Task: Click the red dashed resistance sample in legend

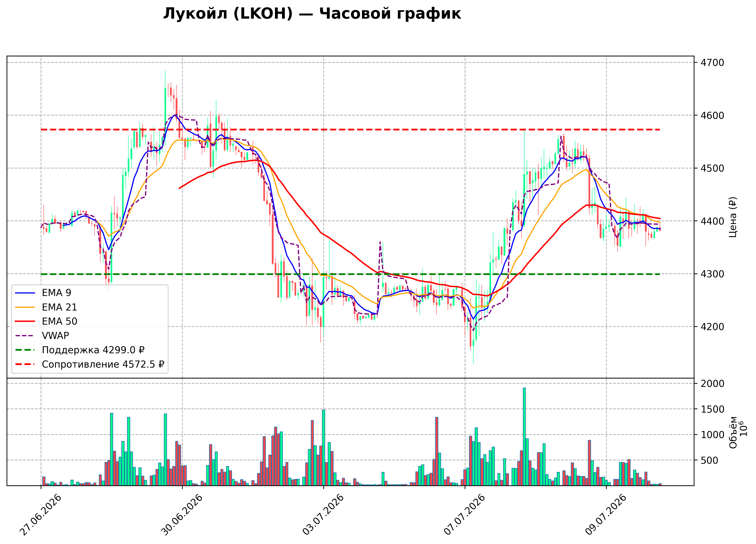Action: [25, 364]
